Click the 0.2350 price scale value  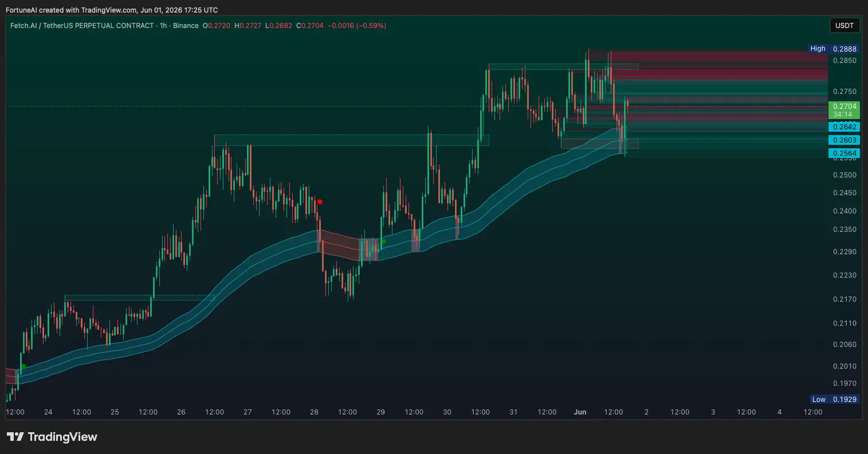(845, 230)
